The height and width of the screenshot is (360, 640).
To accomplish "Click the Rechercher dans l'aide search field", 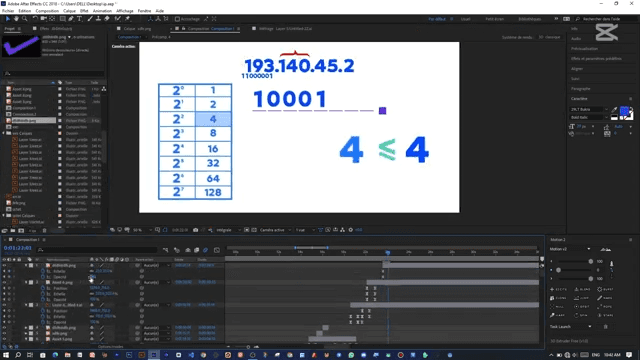I will 604,19.
